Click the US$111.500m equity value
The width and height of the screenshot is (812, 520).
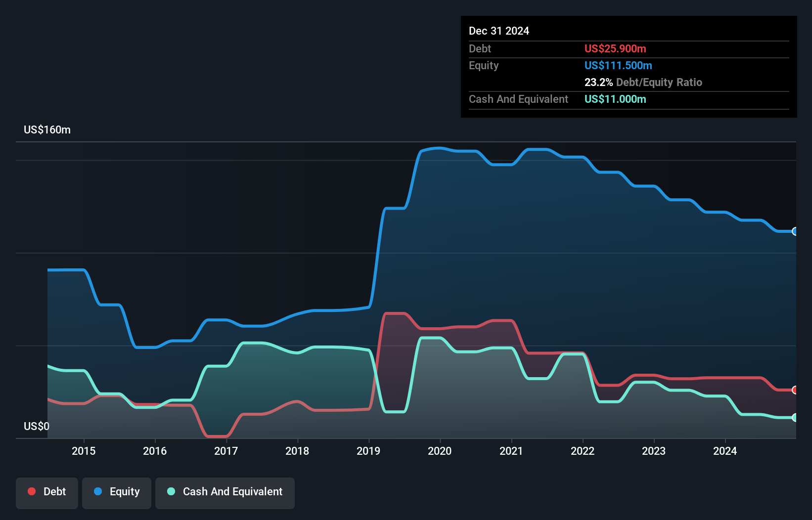(618, 66)
